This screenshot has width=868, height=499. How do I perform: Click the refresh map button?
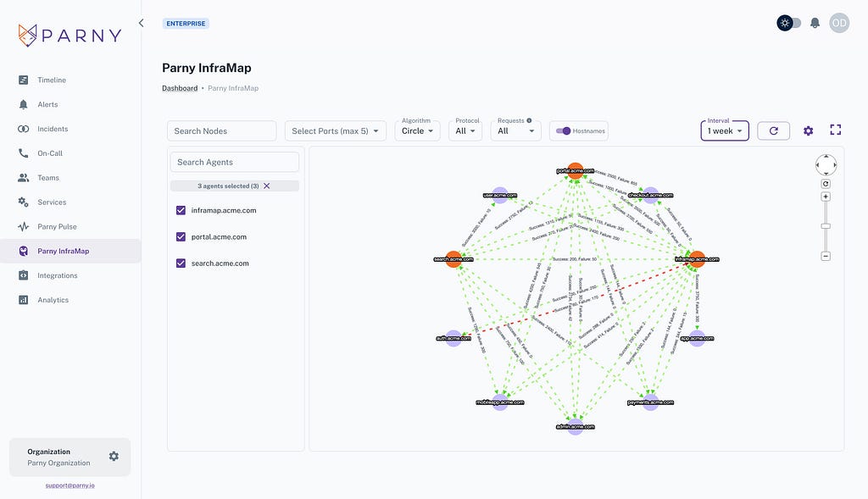click(x=773, y=130)
